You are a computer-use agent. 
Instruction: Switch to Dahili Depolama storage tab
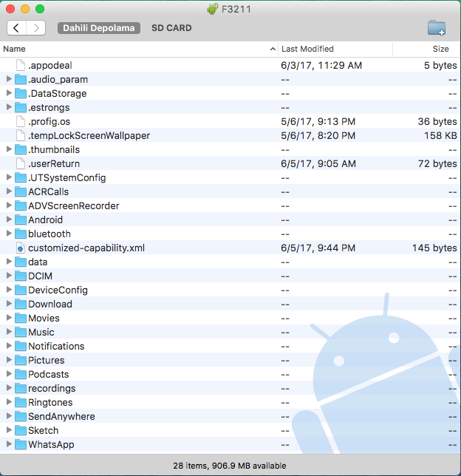[x=99, y=28]
